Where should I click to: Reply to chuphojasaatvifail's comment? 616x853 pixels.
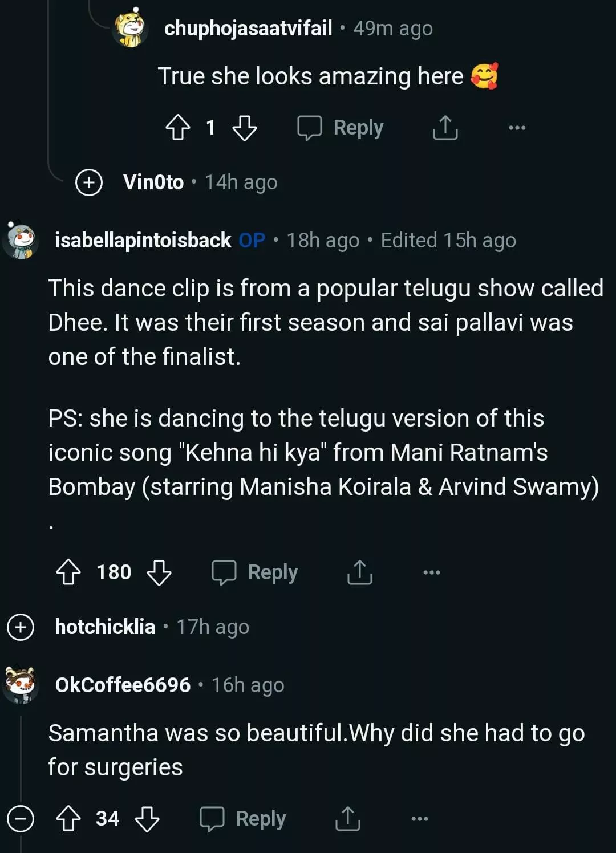coord(341,128)
